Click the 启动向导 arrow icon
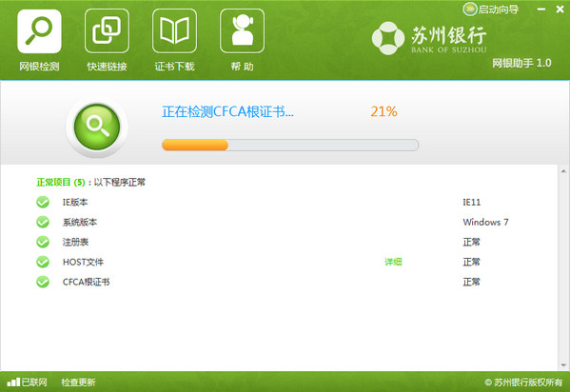Screen dimensions: 570x392 (470, 10)
